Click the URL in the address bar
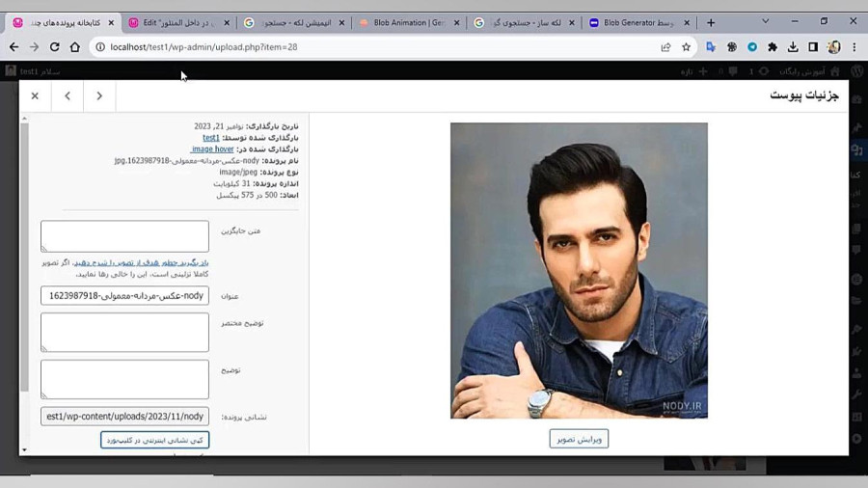This screenshot has width=868, height=488. [x=203, y=47]
